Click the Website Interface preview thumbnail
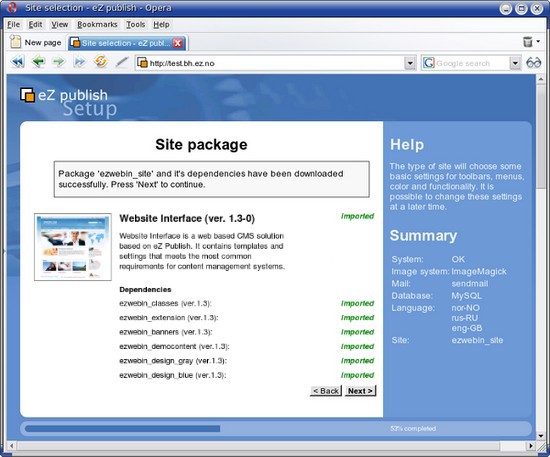Screen dimensions: 550x457 pyautogui.click(x=73, y=247)
